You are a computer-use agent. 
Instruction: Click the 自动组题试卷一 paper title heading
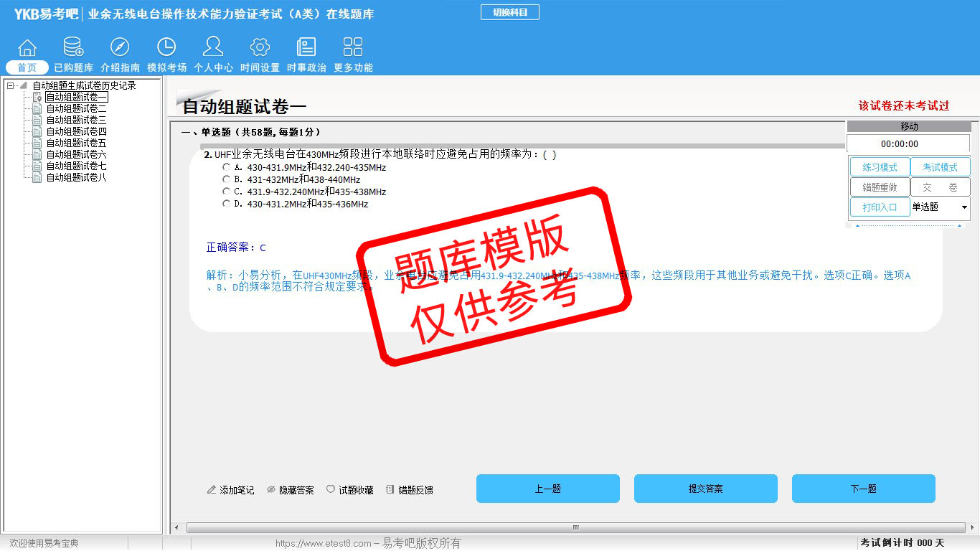[x=245, y=107]
